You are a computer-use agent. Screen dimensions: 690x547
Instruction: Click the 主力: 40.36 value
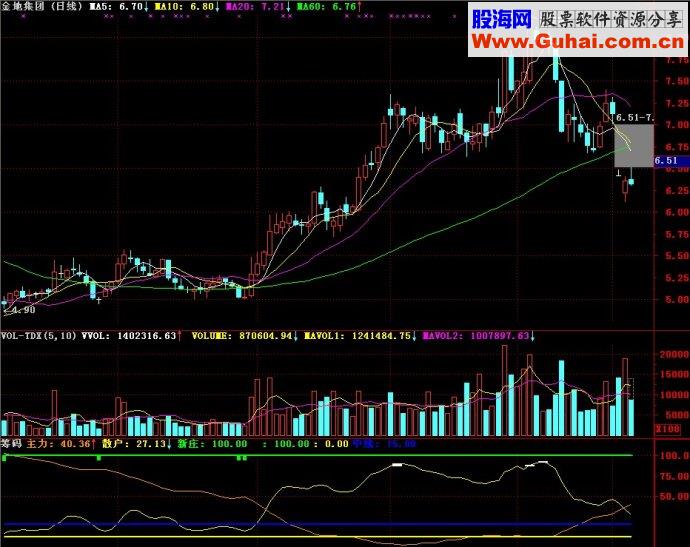click(59, 444)
